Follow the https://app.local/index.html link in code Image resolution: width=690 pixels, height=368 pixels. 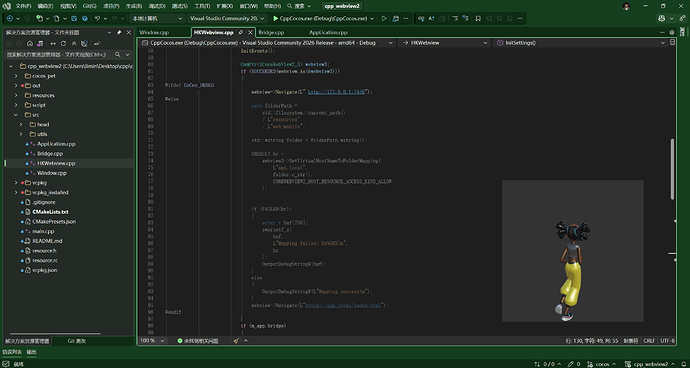coord(343,305)
